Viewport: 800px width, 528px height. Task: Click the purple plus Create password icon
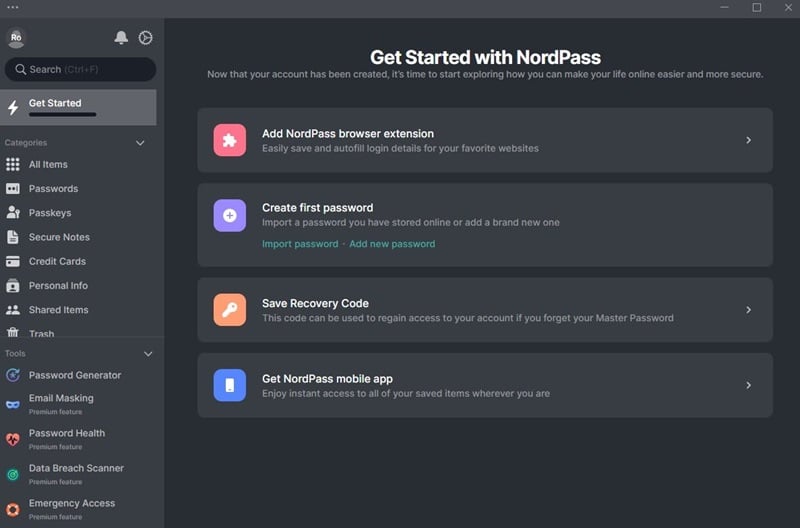coord(230,215)
